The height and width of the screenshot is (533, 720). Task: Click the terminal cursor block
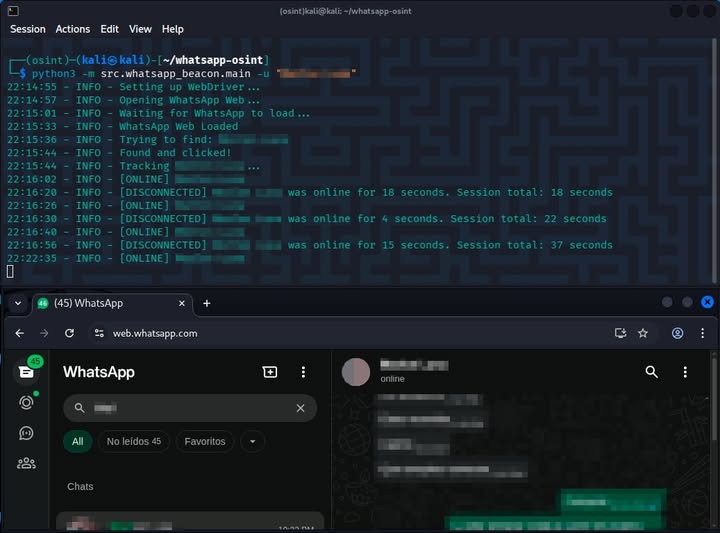(x=10, y=271)
